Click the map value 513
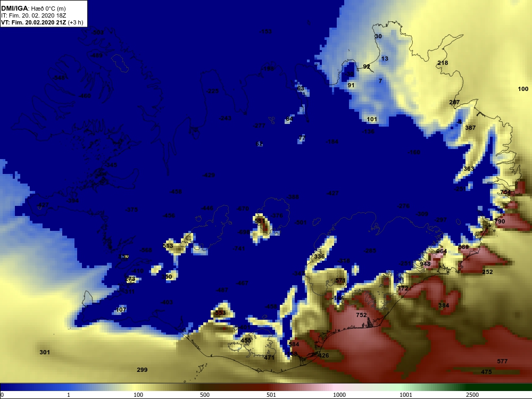532x399 pixels. click(168, 246)
